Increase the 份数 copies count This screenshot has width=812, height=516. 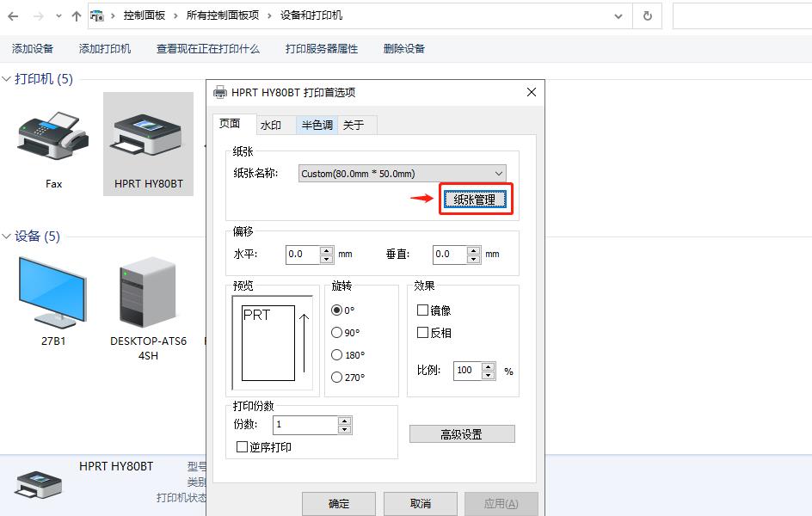coord(344,421)
